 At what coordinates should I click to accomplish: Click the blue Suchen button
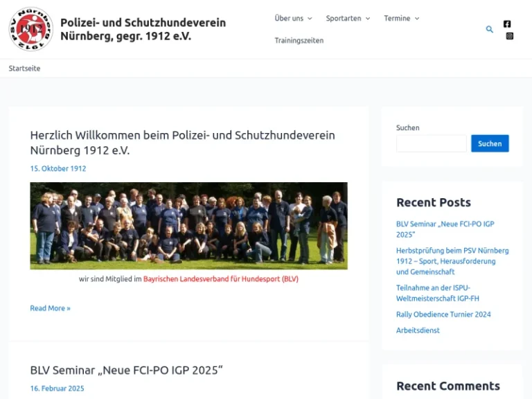490,143
